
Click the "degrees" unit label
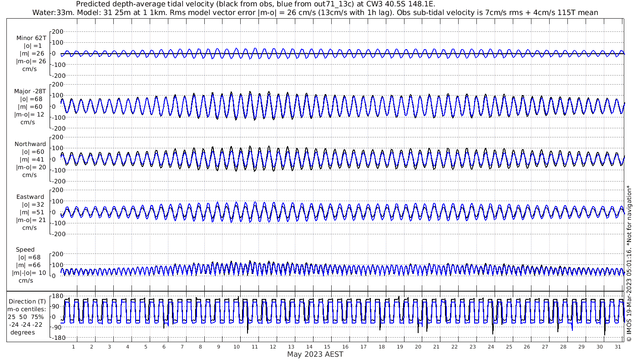(22, 333)
